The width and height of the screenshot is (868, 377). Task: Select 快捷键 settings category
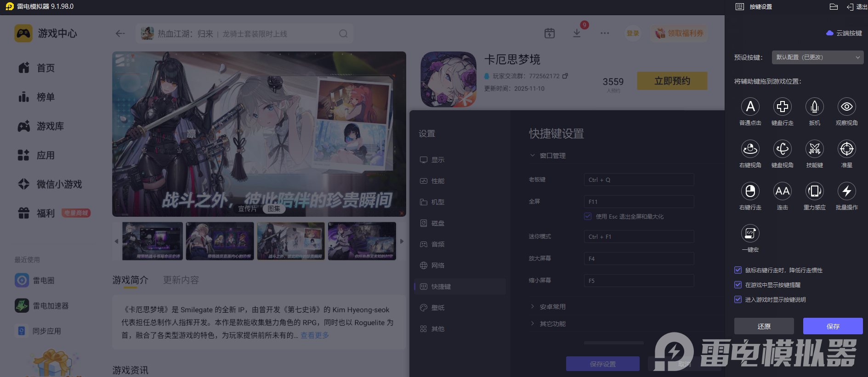460,287
